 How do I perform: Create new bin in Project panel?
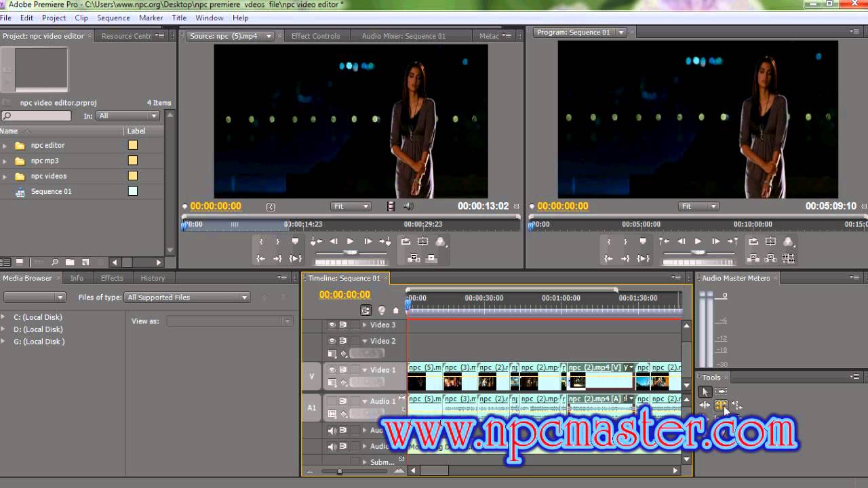[69, 262]
